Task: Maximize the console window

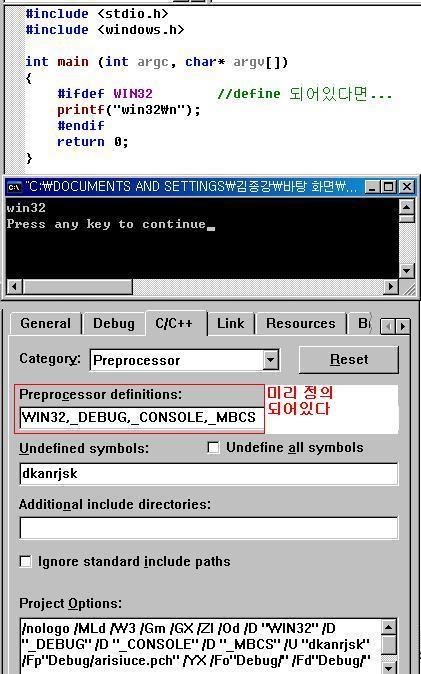Action: tap(388, 187)
